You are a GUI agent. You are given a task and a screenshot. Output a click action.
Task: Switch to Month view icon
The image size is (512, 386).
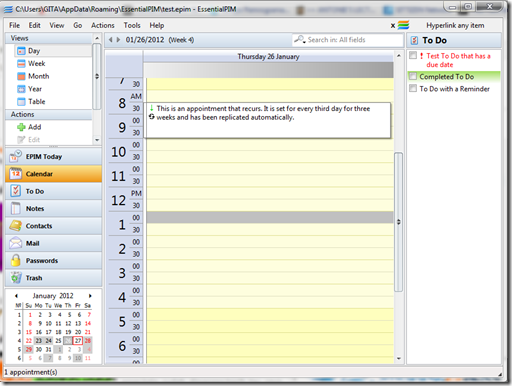tap(21, 76)
